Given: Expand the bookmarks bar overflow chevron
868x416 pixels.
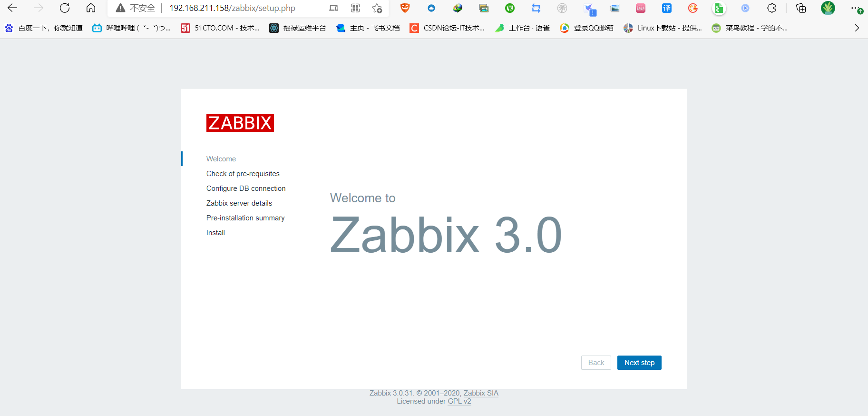Looking at the screenshot, I should (857, 28).
